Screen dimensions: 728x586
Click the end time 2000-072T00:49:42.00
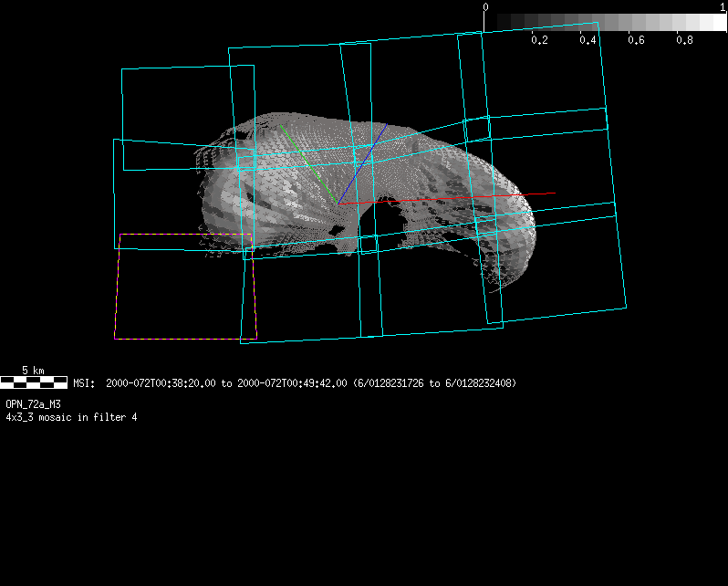click(x=292, y=383)
